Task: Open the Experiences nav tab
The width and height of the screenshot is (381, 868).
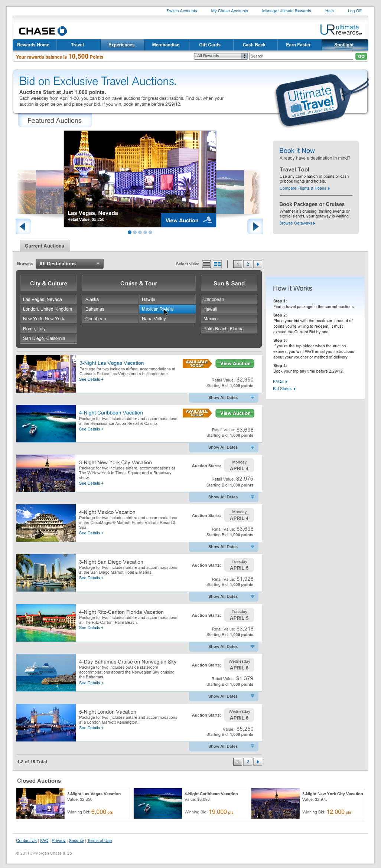Action: (123, 45)
